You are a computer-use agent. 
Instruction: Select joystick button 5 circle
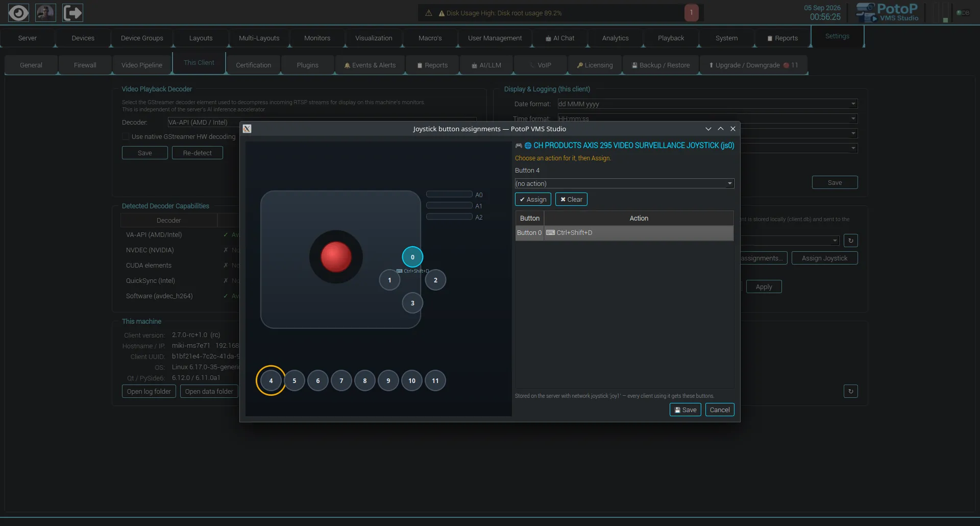click(294, 380)
